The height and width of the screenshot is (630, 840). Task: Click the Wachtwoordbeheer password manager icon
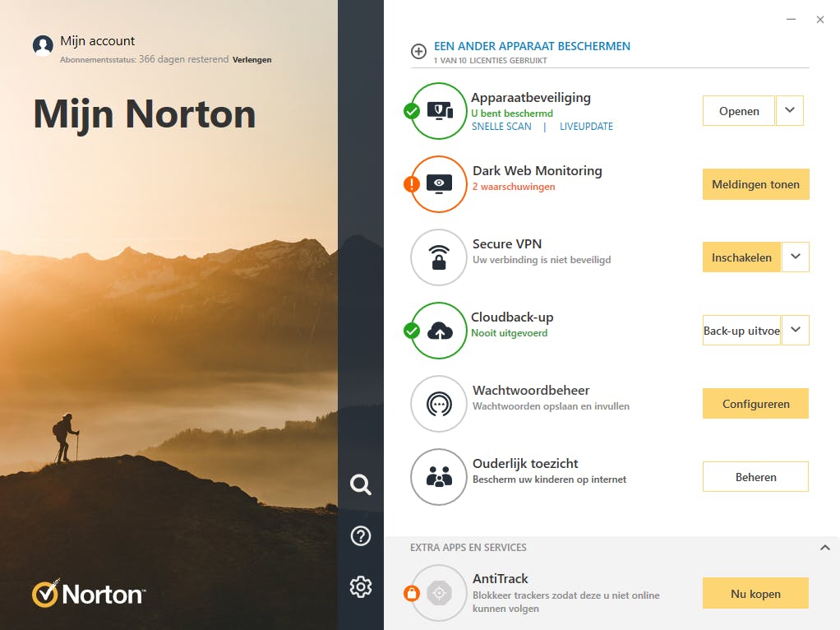tap(439, 404)
